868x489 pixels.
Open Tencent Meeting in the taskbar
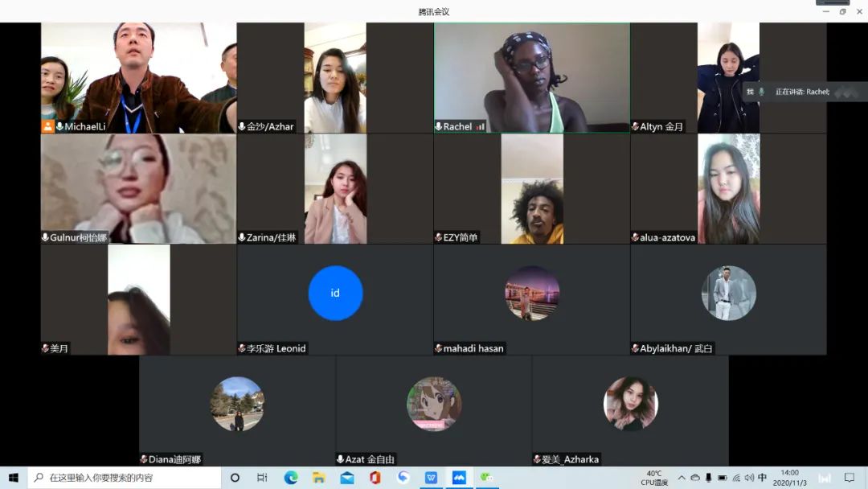[459, 478]
